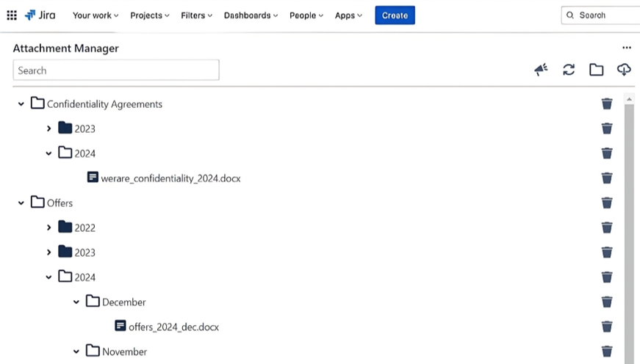Screen dimensions: 640x364
Task: Expand the 2022 folder under Offers
Action: click(49, 227)
